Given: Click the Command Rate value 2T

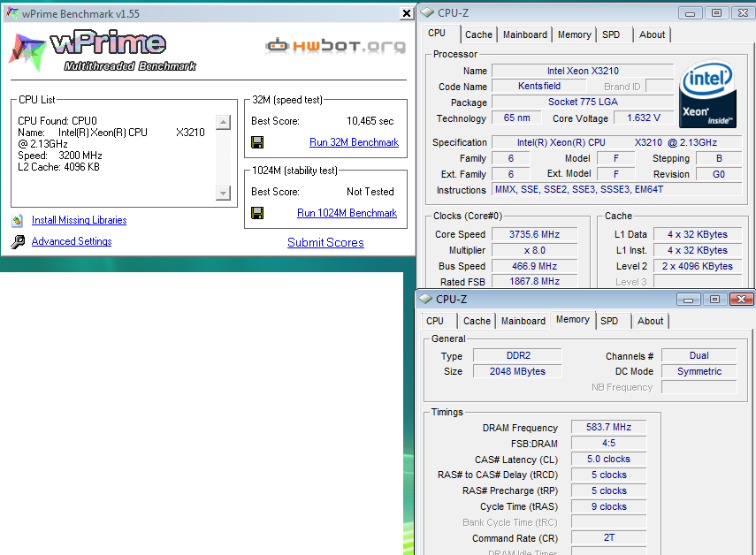Looking at the screenshot, I should [609, 537].
